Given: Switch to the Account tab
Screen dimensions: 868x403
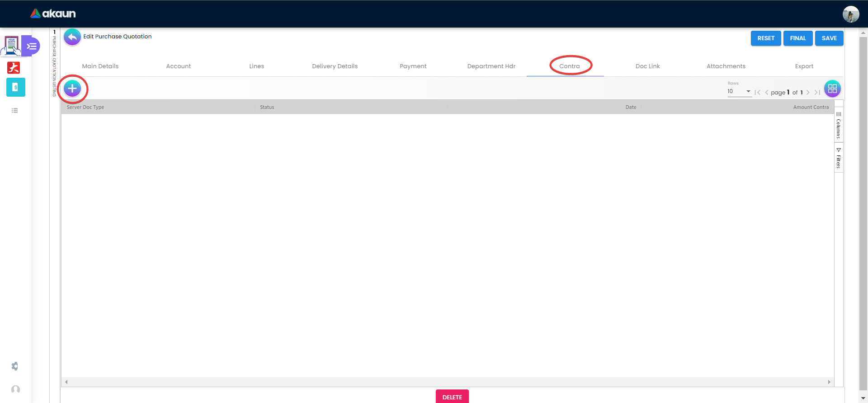Looking at the screenshot, I should 179,66.
